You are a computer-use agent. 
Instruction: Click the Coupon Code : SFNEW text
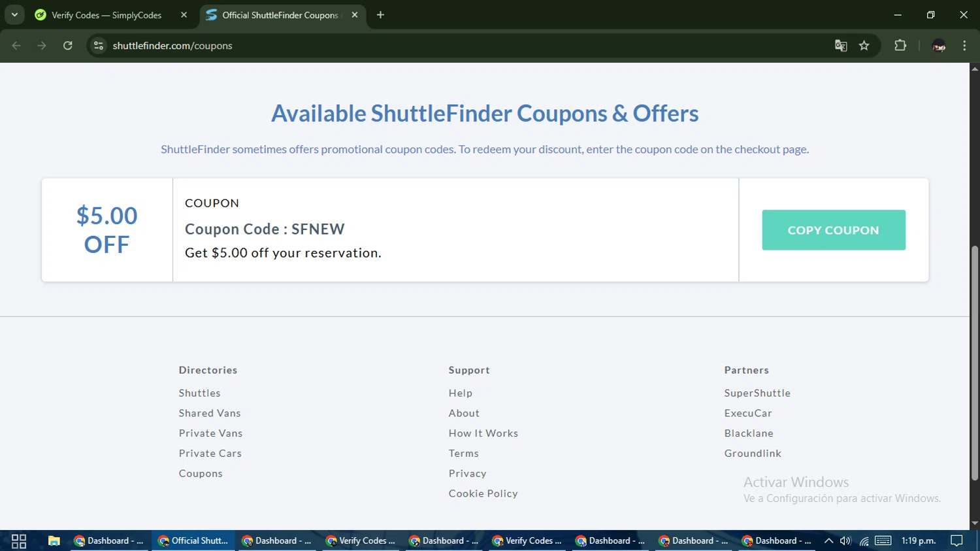tap(265, 229)
